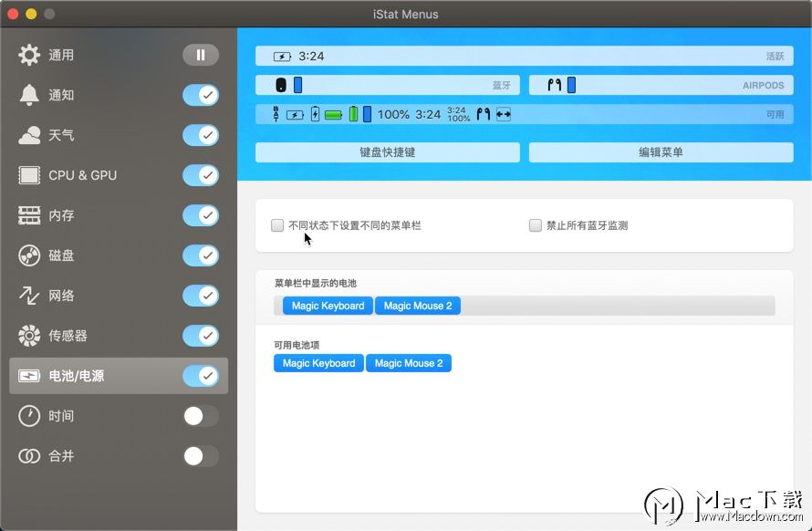The image size is (812, 531).
Task: Select the 内存 section label
Action: point(61,215)
